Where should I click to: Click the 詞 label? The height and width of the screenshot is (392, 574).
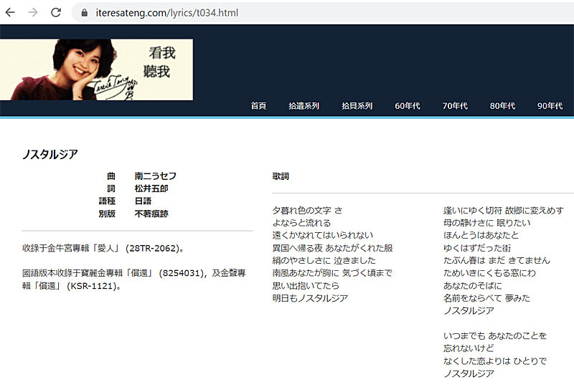click(111, 188)
